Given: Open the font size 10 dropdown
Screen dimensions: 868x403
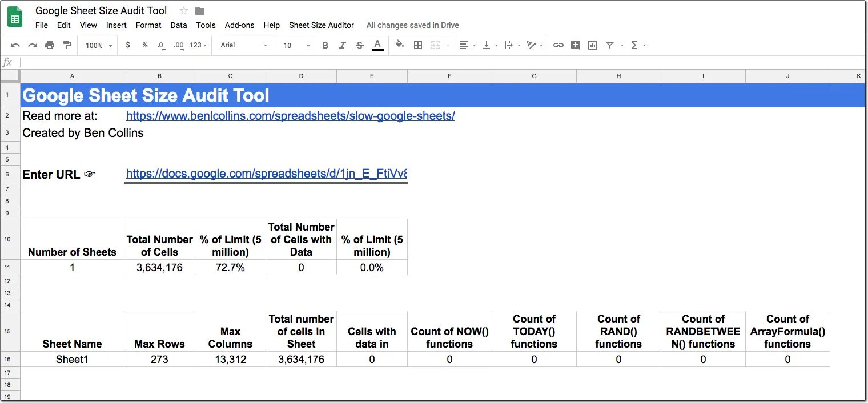Looking at the screenshot, I should coord(296,45).
